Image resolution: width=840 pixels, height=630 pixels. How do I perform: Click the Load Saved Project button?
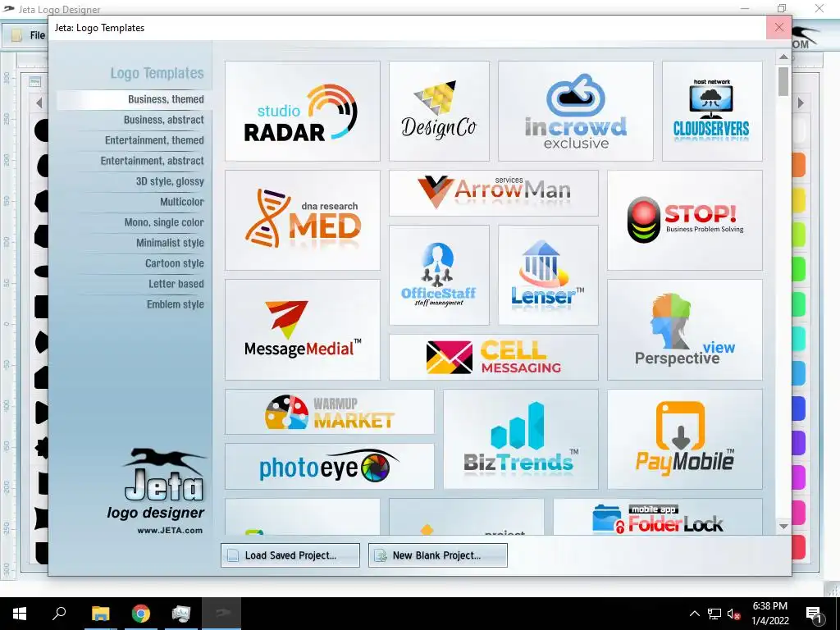tap(290, 555)
